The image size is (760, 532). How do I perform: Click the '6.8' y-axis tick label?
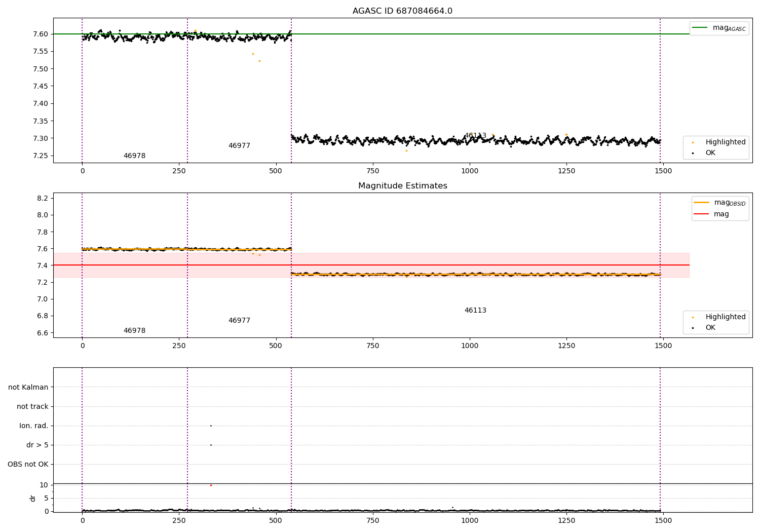(43, 316)
